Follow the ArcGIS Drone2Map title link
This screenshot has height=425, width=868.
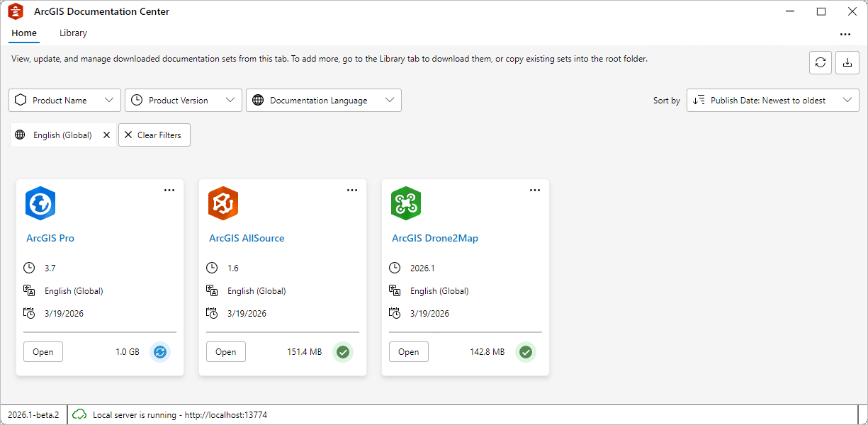point(435,238)
